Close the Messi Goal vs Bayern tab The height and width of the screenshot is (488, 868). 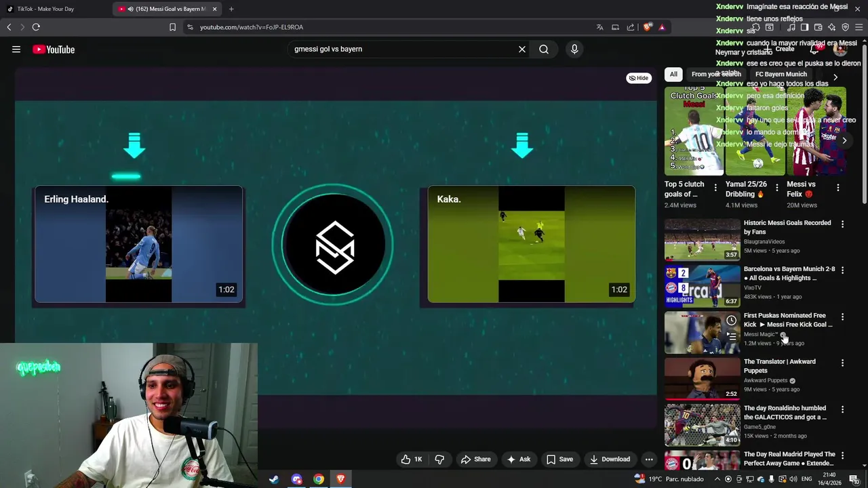point(214,9)
